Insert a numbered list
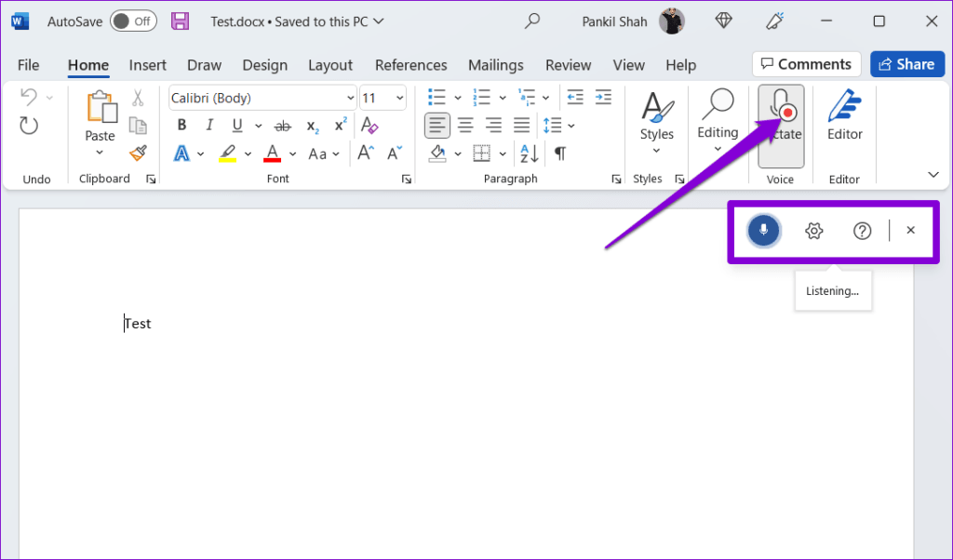The height and width of the screenshot is (560, 953). 481,97
